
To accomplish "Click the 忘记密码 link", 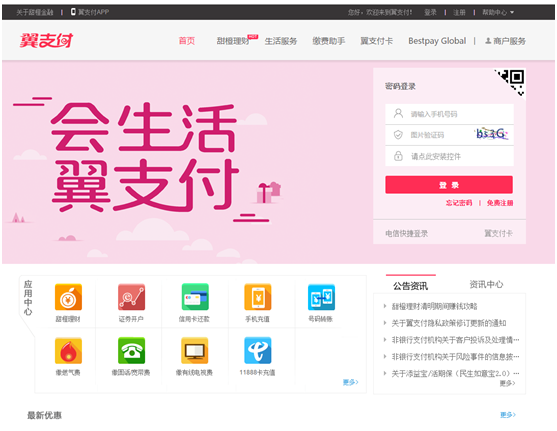I will coord(459,203).
